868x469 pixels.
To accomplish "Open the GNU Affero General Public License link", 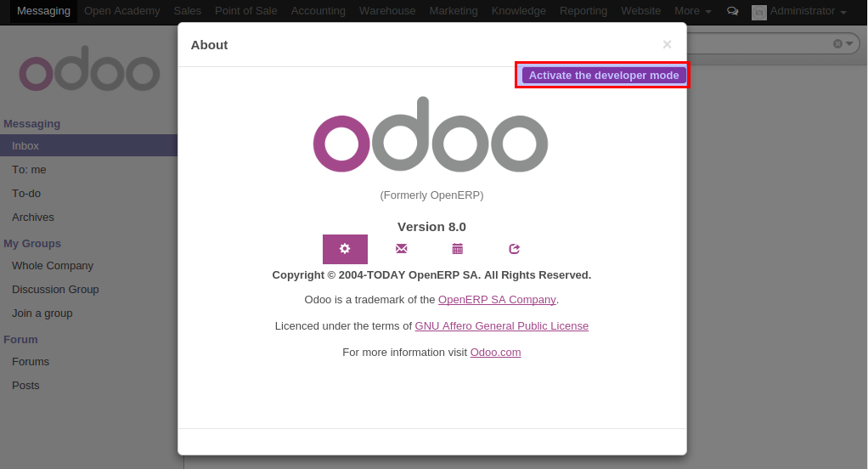I will 502,326.
